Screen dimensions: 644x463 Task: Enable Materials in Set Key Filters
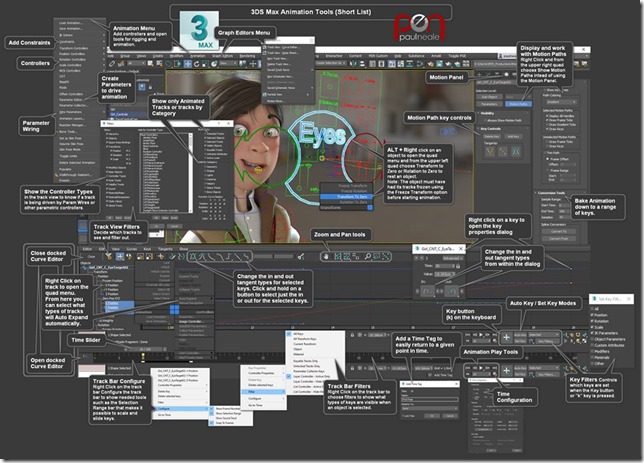[592, 357]
